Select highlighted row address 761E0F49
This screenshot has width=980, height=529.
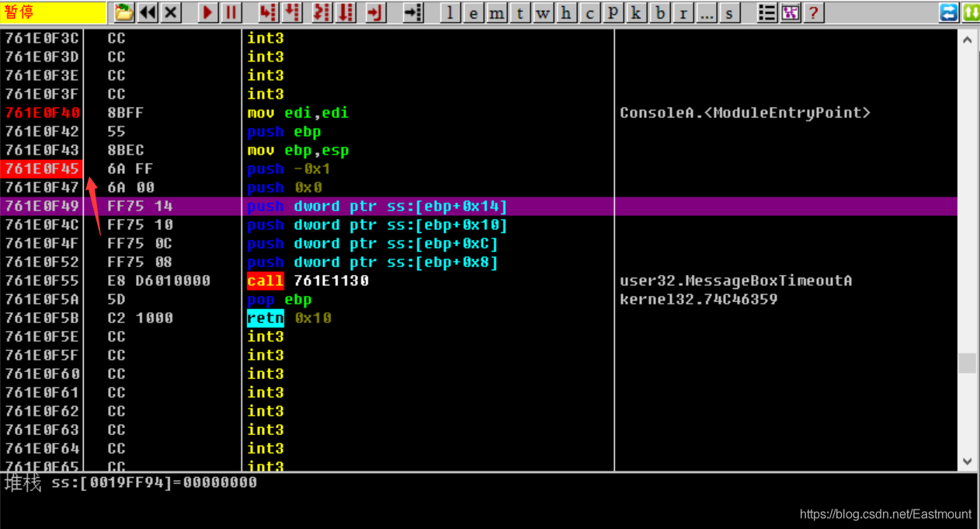(42, 206)
